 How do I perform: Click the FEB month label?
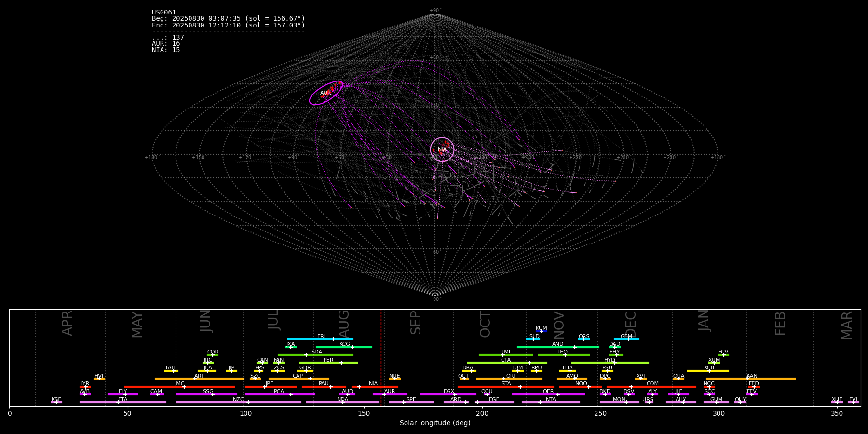pos(780,323)
